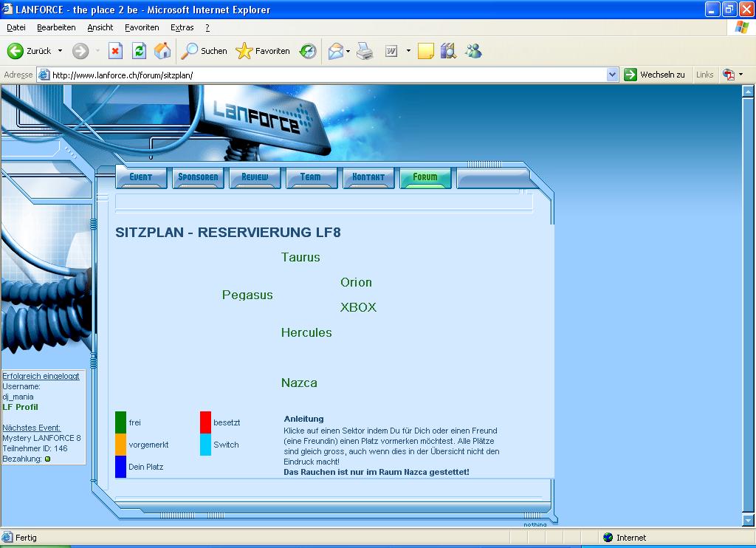Screen dimensions: 756x548
Task: Expand the Mail envelope dropdown
Action: (348, 51)
